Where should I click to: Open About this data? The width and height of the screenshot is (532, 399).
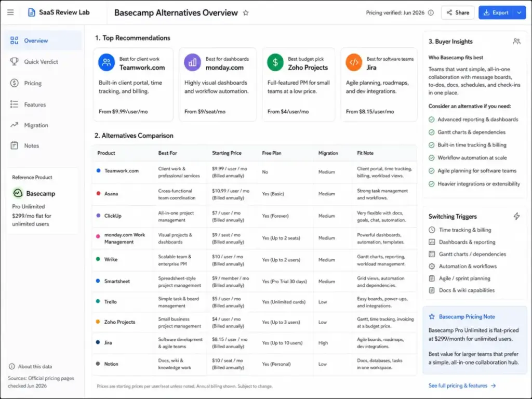click(35, 366)
